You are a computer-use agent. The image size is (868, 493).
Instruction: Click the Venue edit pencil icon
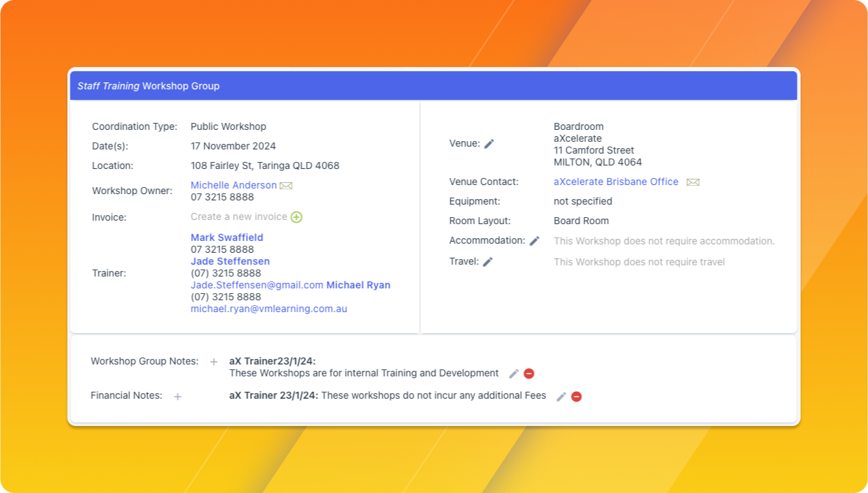[x=490, y=143]
